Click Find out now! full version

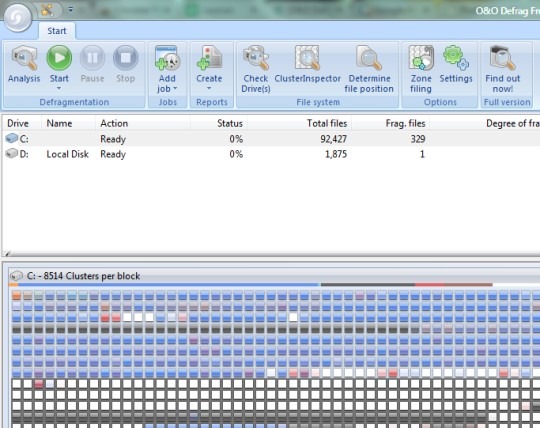[502, 69]
